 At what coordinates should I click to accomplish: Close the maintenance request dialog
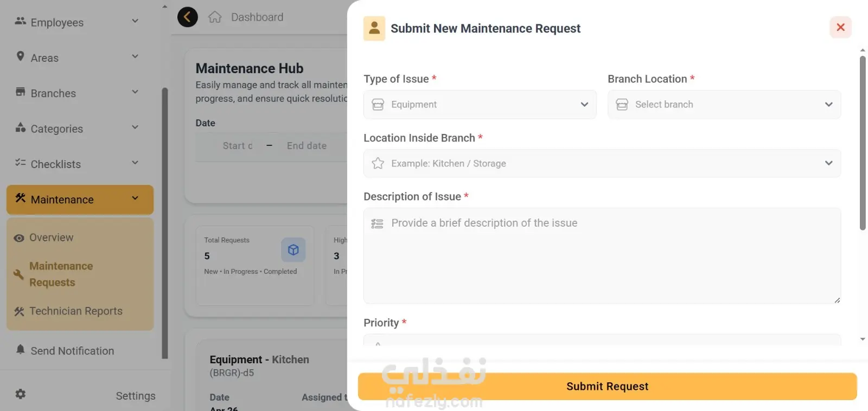841,27
